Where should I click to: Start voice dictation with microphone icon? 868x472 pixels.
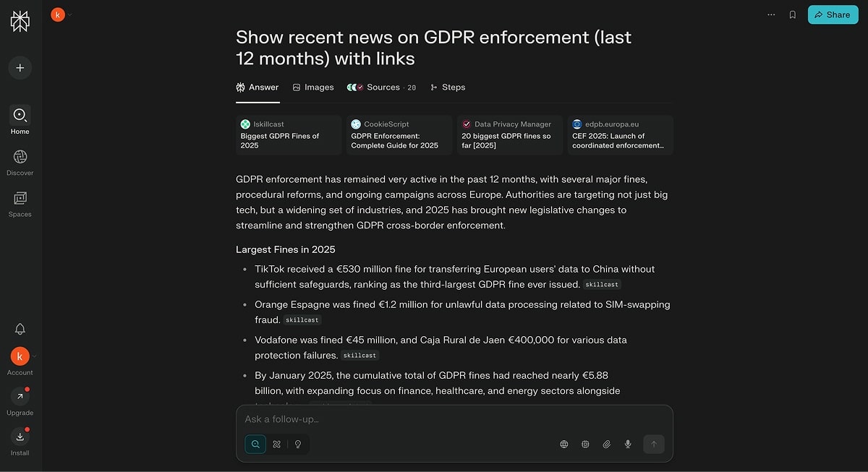click(628, 445)
